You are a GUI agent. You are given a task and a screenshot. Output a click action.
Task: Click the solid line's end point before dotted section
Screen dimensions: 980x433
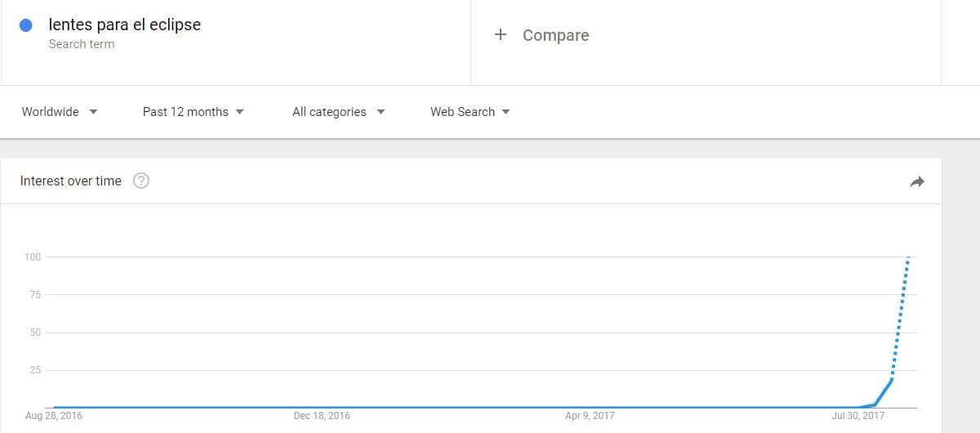pos(892,379)
